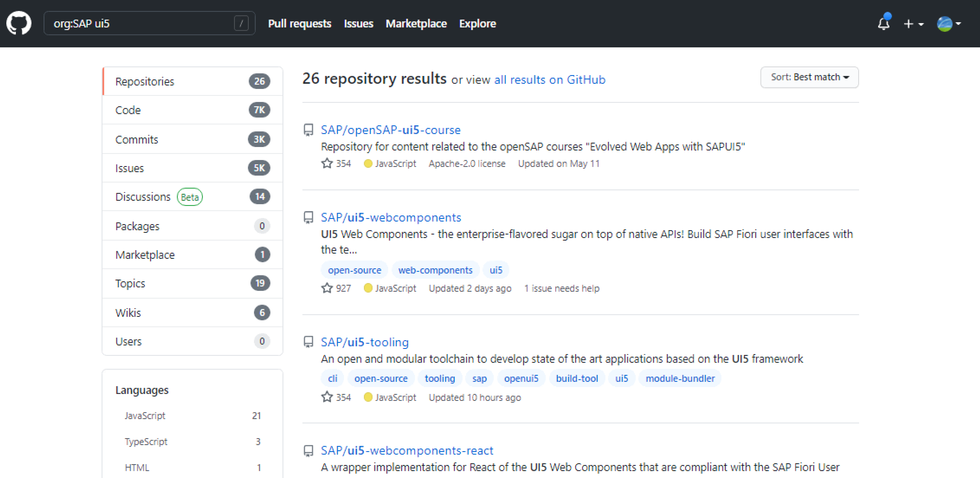The height and width of the screenshot is (478, 980).
Task: Click the Beta badge beside Discussions
Action: coord(190,197)
